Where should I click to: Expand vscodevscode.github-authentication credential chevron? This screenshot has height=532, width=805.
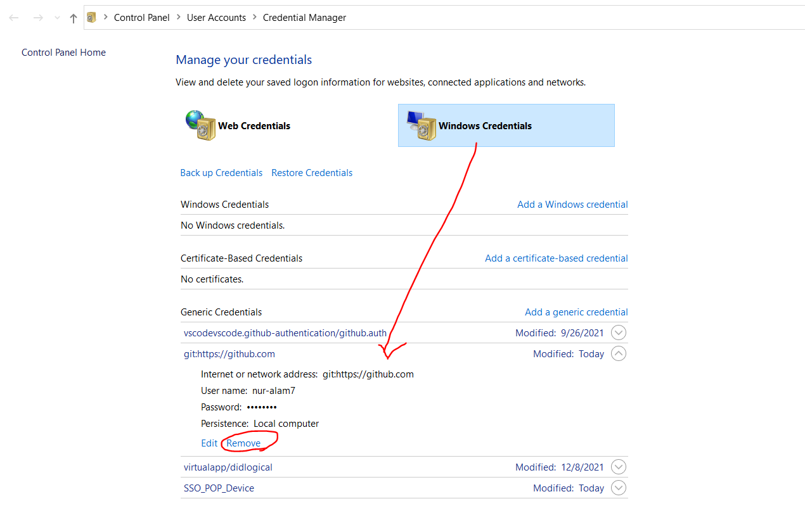619,332
